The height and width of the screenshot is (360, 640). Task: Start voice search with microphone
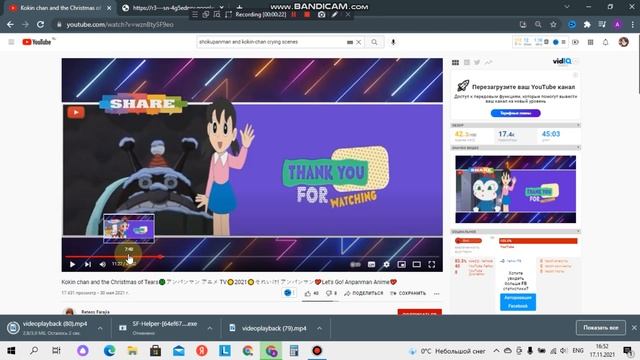393,42
